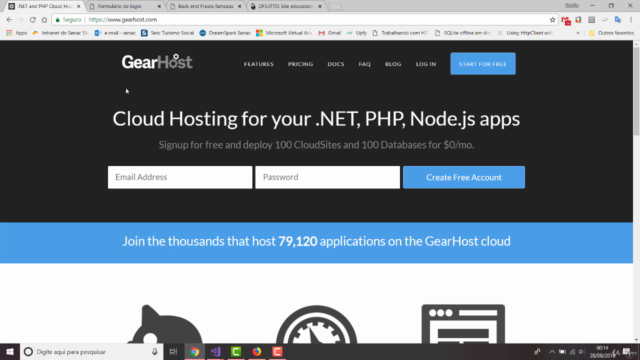This screenshot has height=360, width=640.
Task: Open the Sesc Turismo Social bookmark
Action: (x=167, y=33)
